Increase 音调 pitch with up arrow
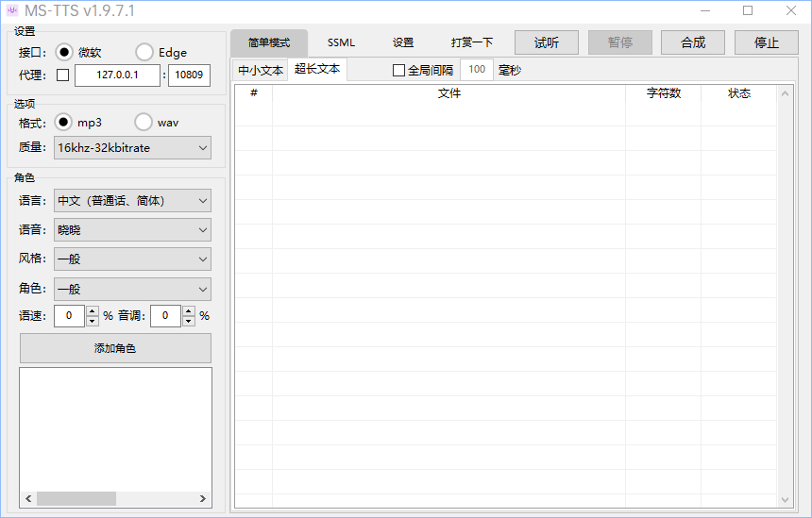The image size is (812, 518). point(189,311)
